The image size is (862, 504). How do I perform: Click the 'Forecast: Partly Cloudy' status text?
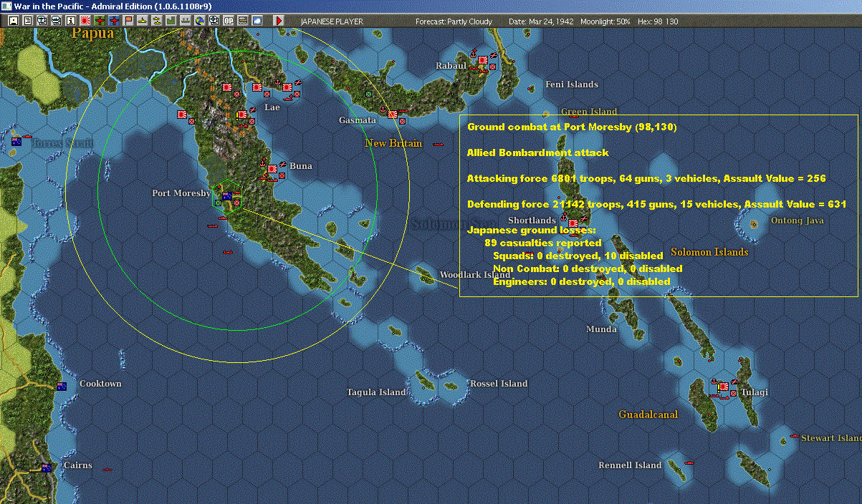(454, 21)
